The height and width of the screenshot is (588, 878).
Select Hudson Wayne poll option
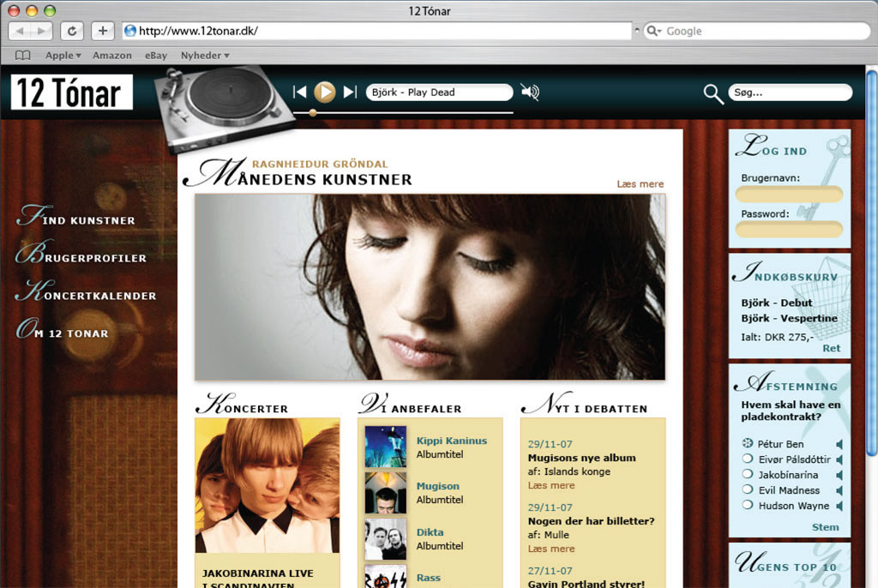pyautogui.click(x=748, y=505)
